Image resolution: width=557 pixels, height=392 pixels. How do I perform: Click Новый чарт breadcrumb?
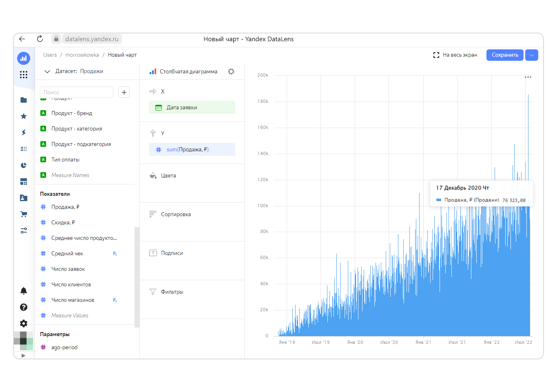coord(122,55)
